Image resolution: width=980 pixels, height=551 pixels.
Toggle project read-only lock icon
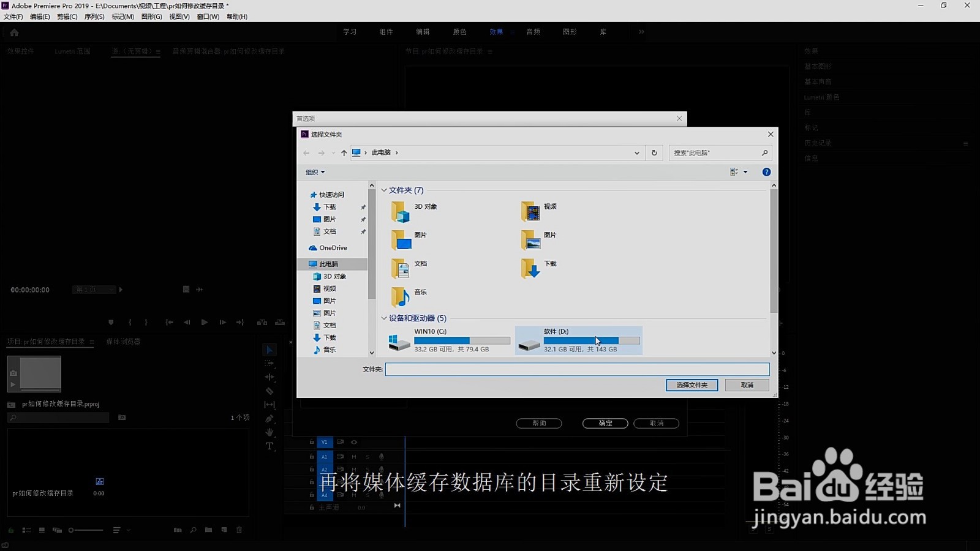[x=11, y=530]
